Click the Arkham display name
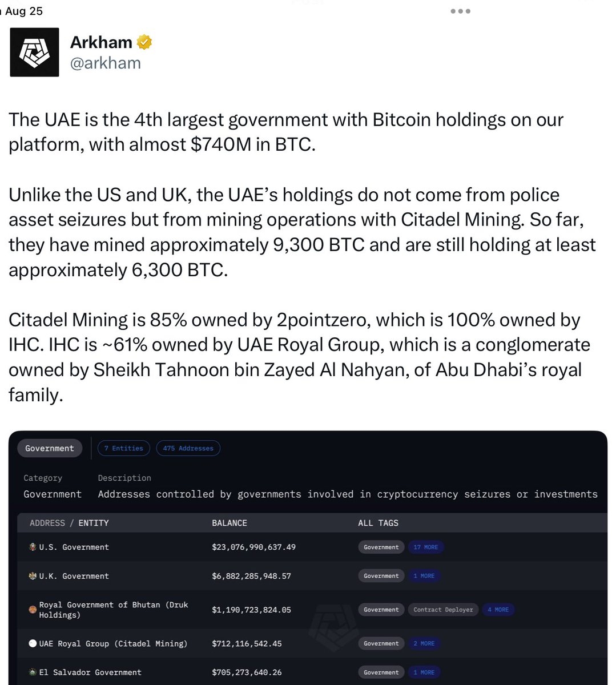The width and height of the screenshot is (616, 685). [101, 42]
